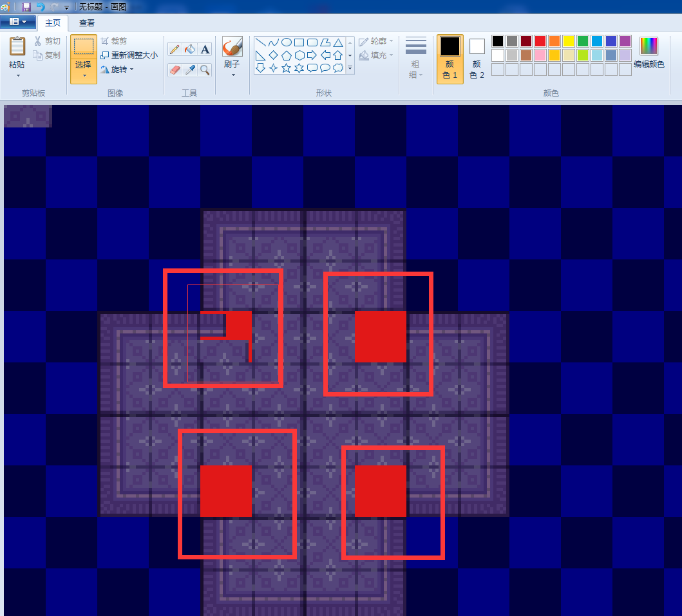682x616 pixels.
Task: Choose the Curve shape
Action: point(274,42)
